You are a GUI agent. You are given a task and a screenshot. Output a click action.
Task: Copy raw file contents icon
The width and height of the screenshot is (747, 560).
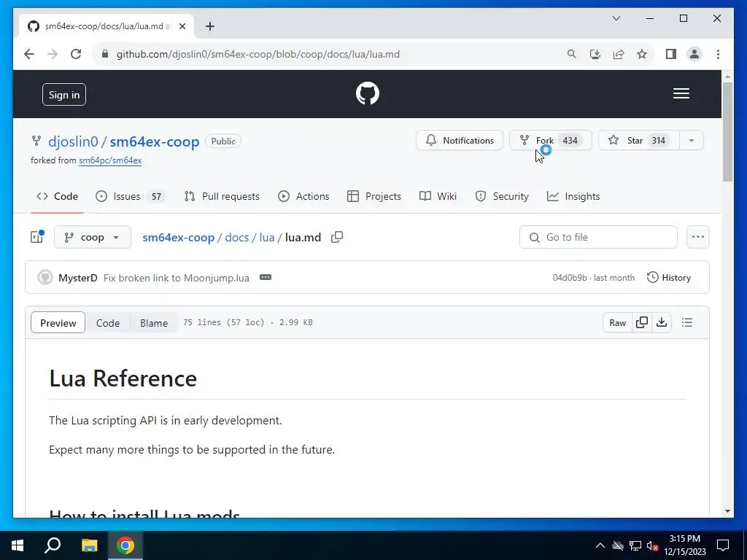point(642,323)
